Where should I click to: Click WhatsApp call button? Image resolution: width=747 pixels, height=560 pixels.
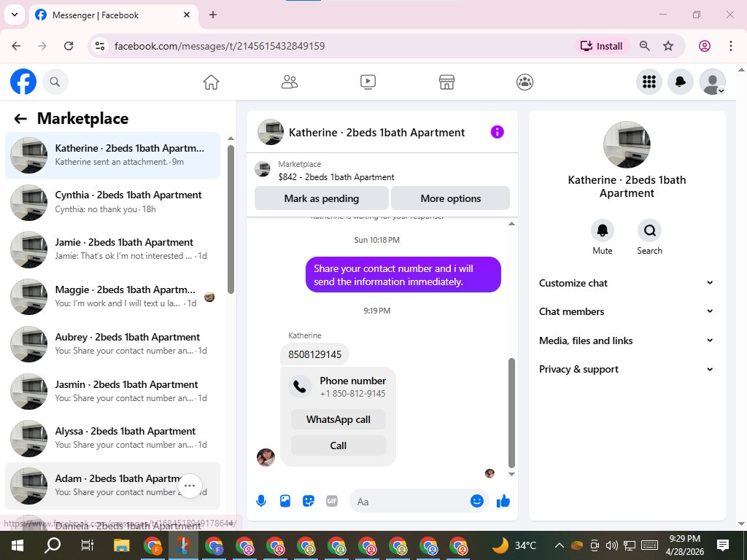[338, 419]
